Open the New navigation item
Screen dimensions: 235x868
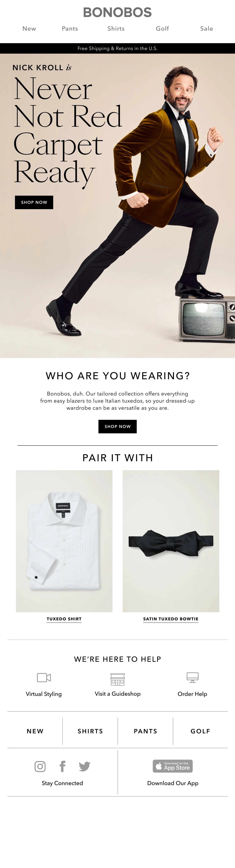point(29,29)
